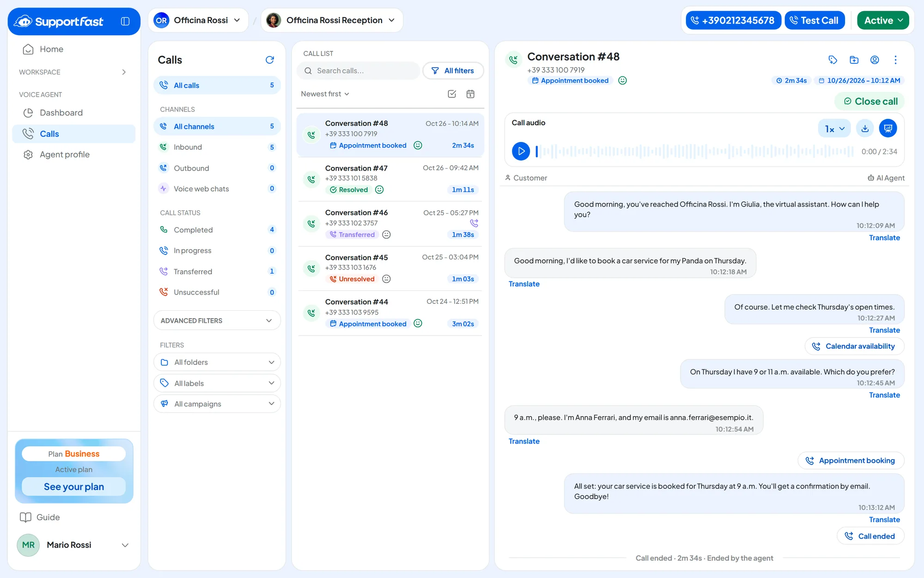Click the Test Call button
924x578 pixels.
(815, 20)
